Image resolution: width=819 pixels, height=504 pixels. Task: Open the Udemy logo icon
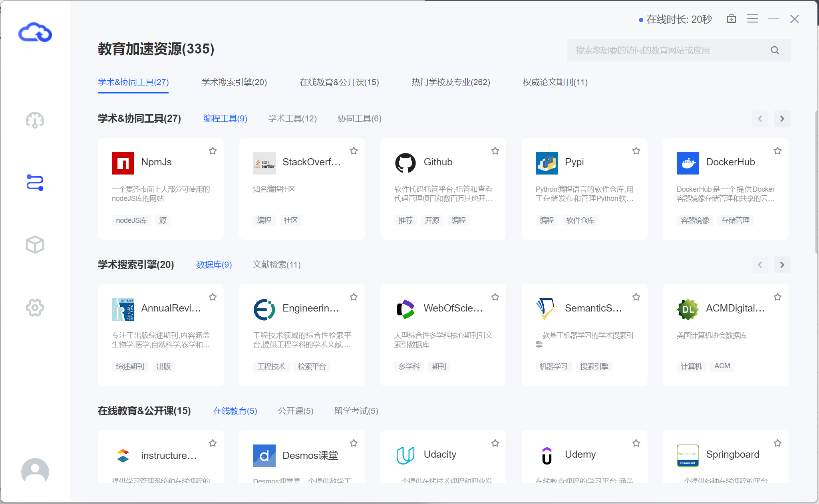pos(547,456)
